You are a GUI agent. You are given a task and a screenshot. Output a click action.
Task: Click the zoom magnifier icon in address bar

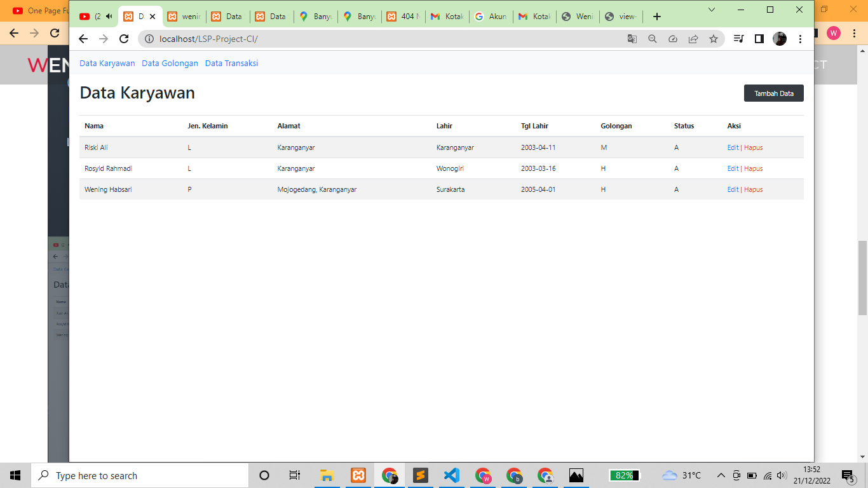652,39
